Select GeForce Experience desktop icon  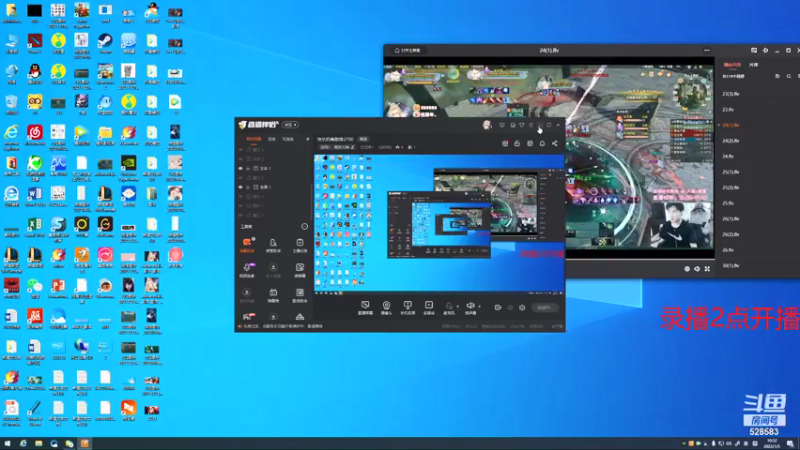(x=129, y=166)
